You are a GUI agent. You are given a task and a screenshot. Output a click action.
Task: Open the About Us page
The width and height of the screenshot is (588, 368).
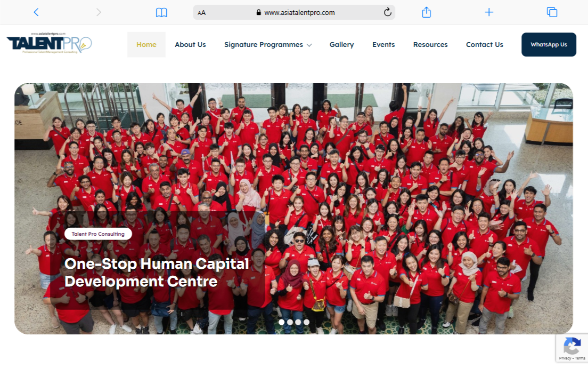pyautogui.click(x=190, y=45)
